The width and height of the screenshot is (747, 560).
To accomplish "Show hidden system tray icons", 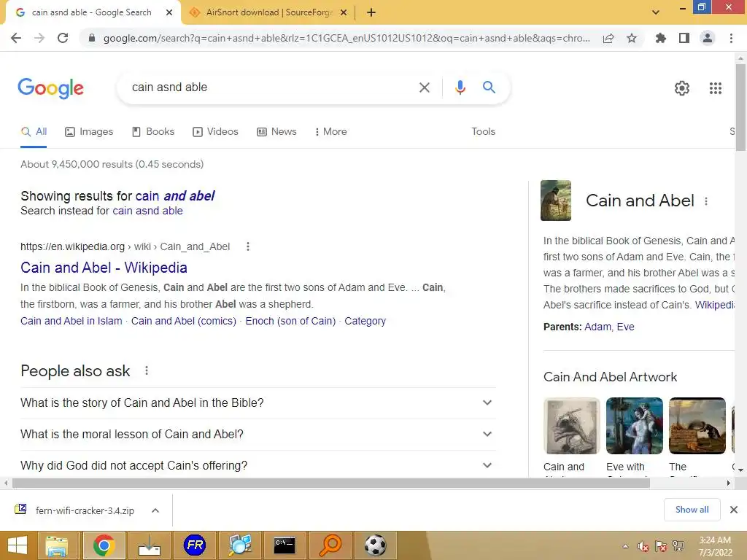I will [x=625, y=546].
